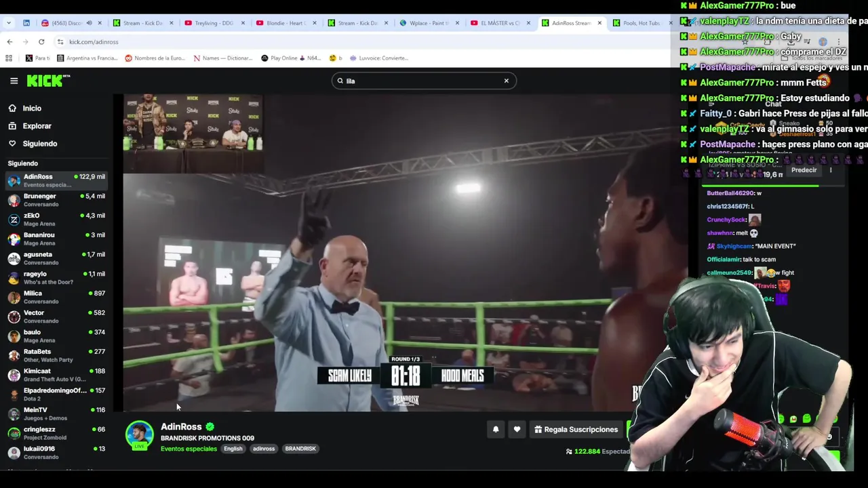Open the Siguiendo heart item
The image size is (868, 488).
pos(39,144)
